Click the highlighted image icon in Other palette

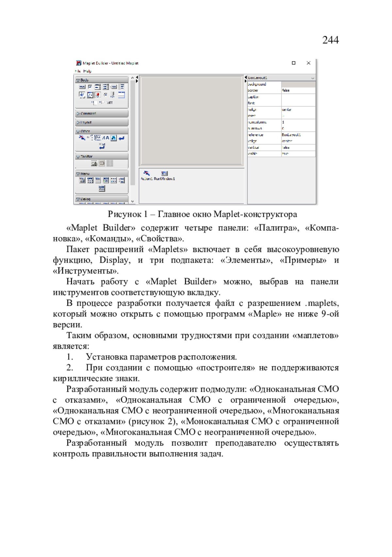tap(113, 138)
